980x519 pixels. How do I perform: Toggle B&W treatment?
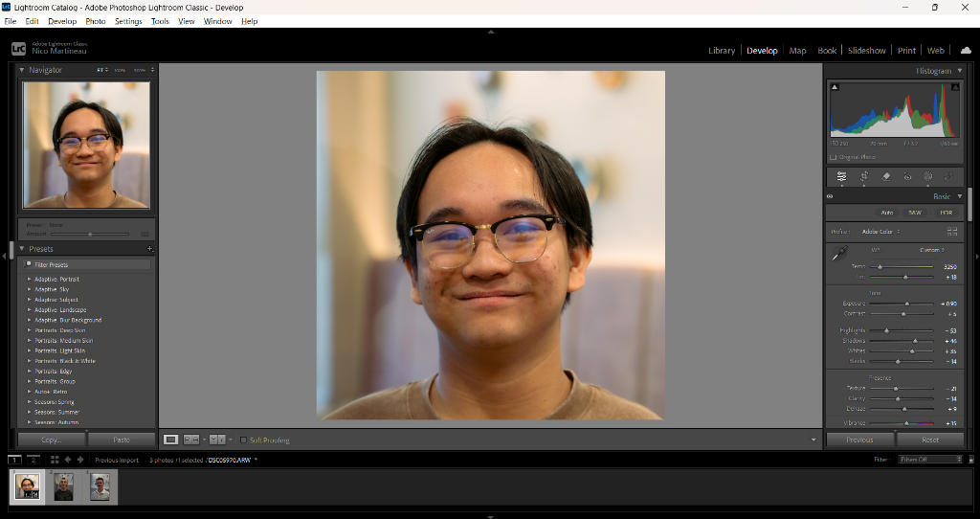coord(915,213)
